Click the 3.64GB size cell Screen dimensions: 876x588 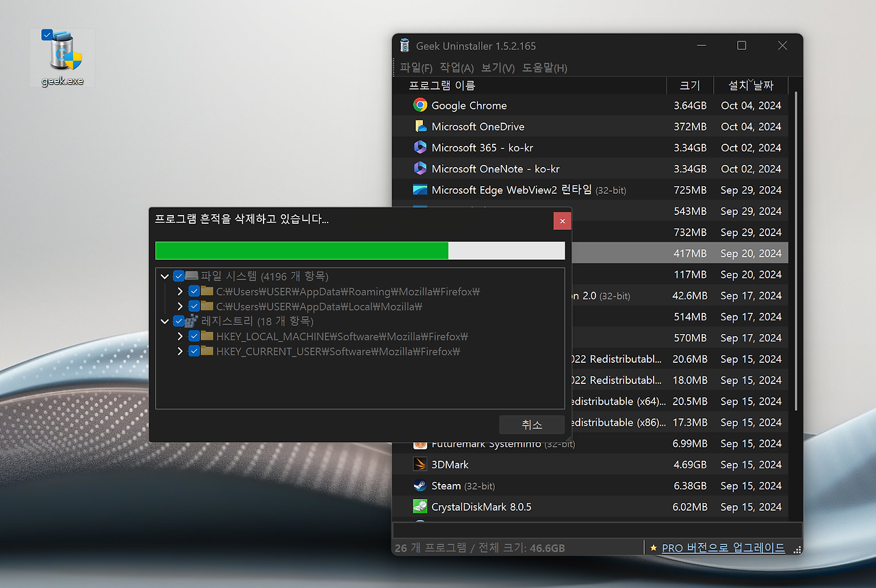690,105
